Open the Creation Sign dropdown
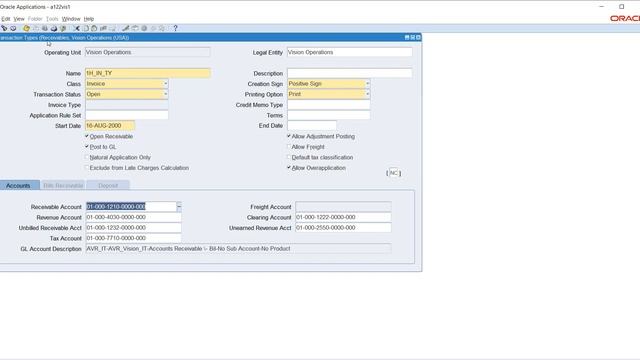 367,84
